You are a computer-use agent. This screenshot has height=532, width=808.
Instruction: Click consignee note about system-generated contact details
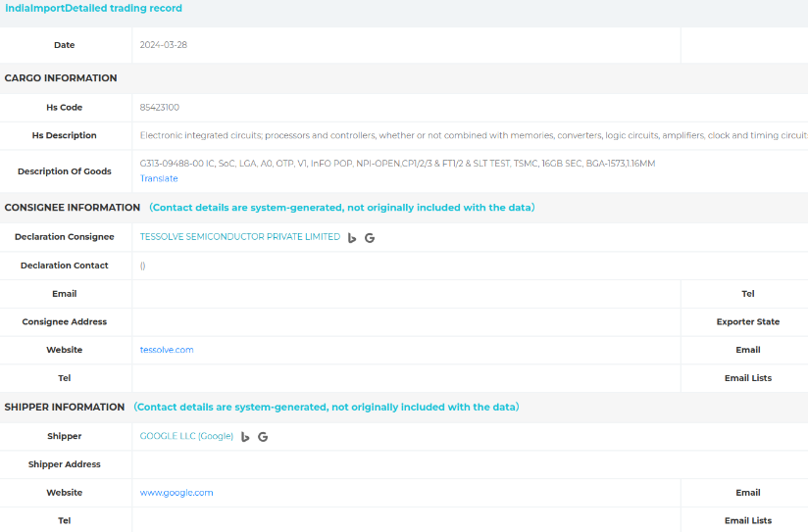pyautogui.click(x=342, y=208)
